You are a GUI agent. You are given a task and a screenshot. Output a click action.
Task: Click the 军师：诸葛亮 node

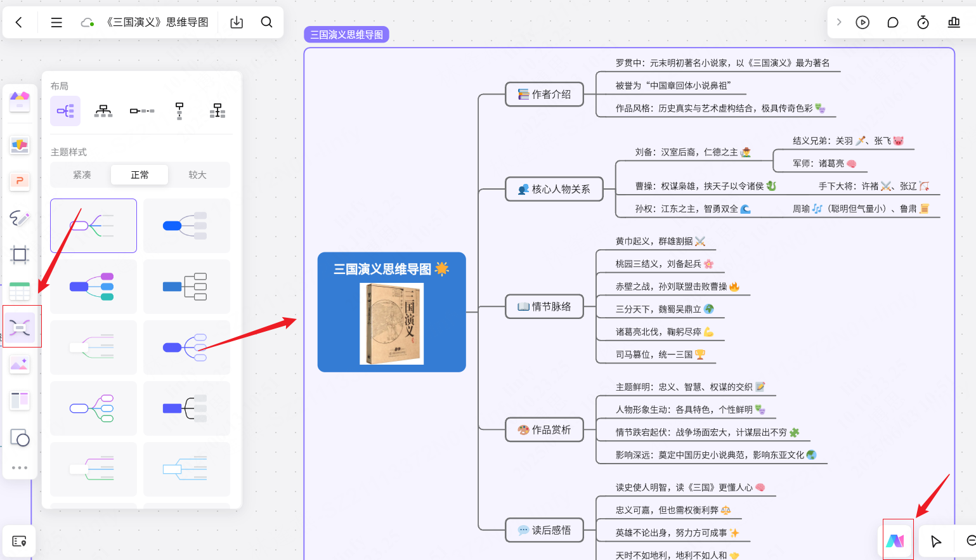point(824,164)
